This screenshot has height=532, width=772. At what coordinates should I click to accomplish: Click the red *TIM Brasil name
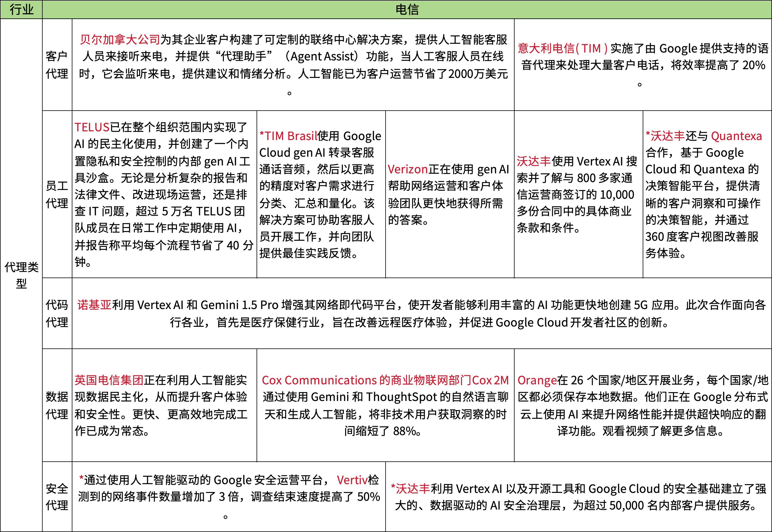click(x=288, y=136)
